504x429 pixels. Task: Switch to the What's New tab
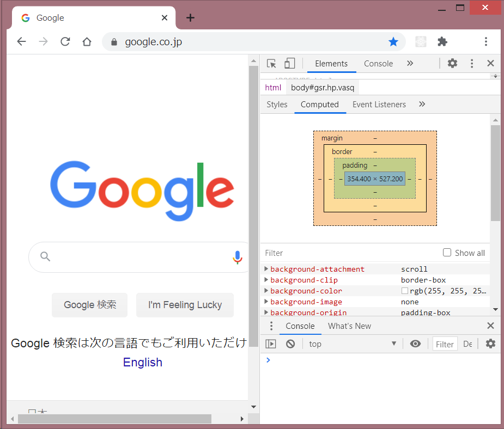tap(349, 326)
